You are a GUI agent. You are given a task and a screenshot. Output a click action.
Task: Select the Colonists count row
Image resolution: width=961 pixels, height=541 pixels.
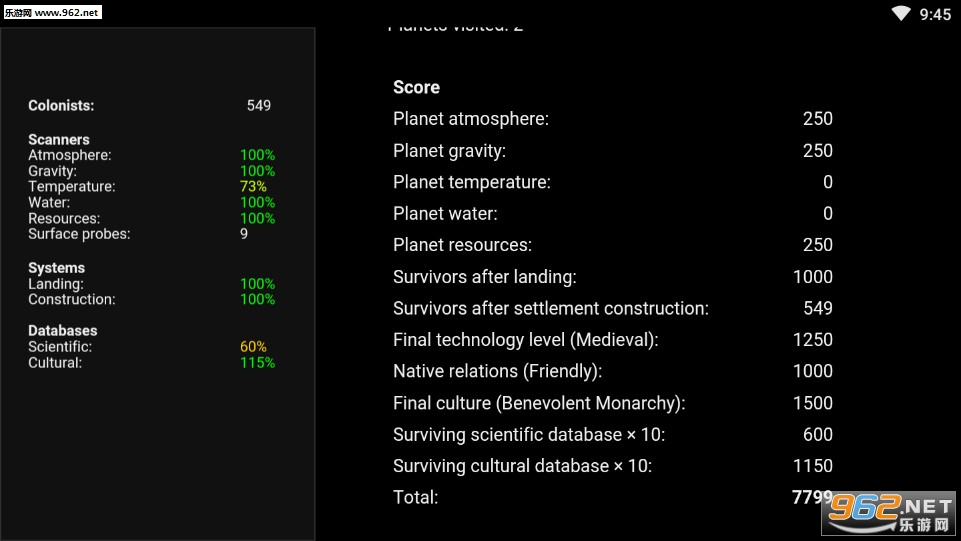click(x=150, y=105)
